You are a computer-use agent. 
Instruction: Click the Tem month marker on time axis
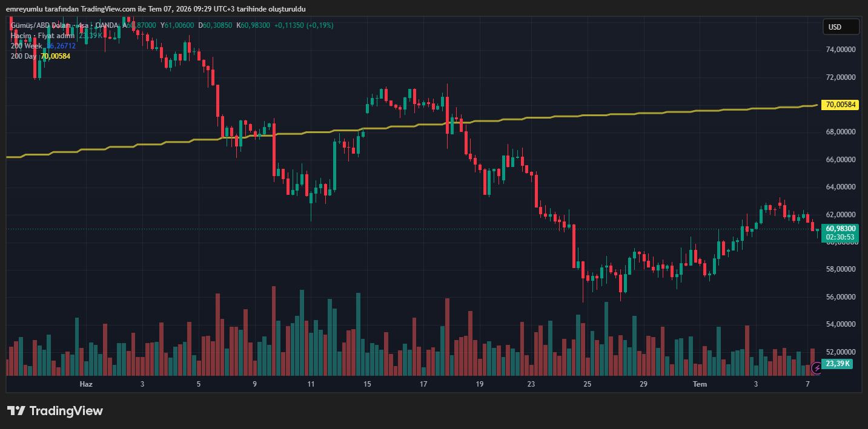[x=700, y=384]
